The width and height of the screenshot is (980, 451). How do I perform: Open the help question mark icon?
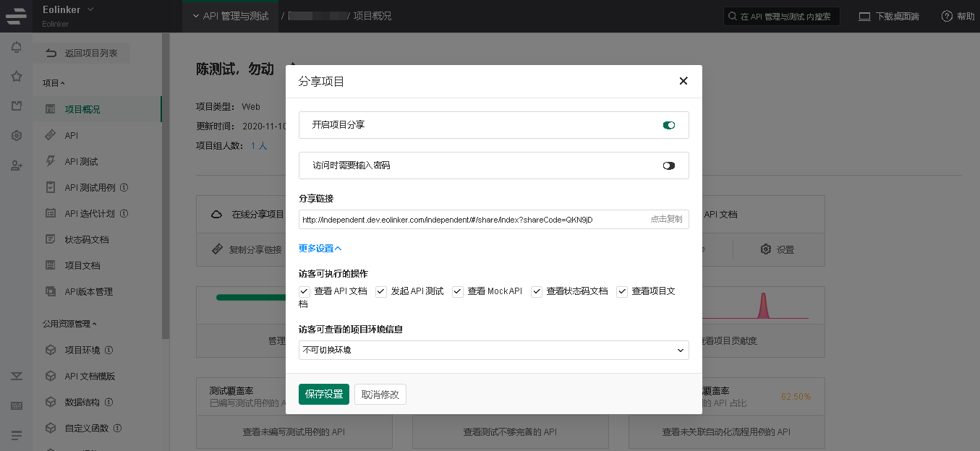947,16
